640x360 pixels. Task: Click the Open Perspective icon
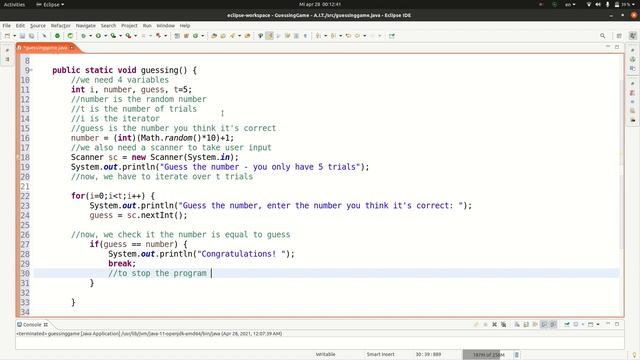coord(619,36)
